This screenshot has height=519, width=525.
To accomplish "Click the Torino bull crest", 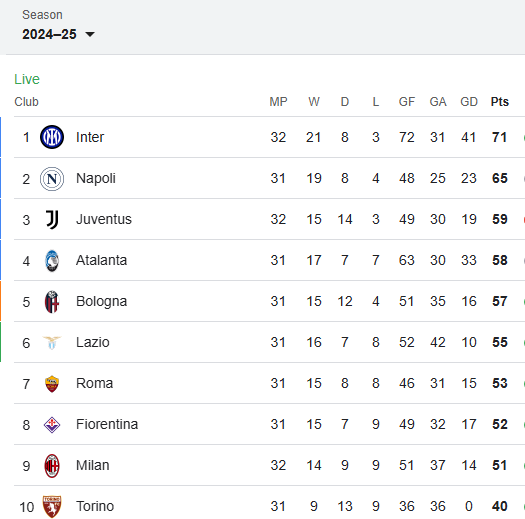I will [x=52, y=507].
